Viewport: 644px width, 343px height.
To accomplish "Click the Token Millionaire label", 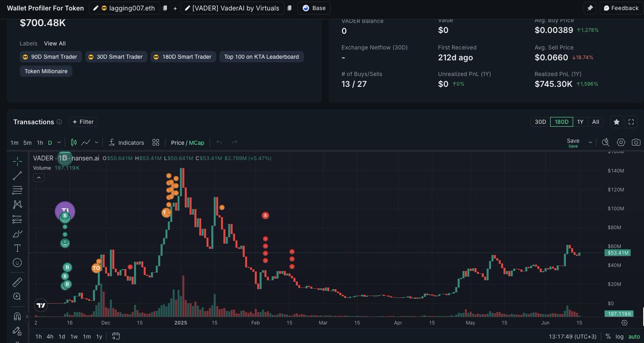I will click(x=46, y=71).
